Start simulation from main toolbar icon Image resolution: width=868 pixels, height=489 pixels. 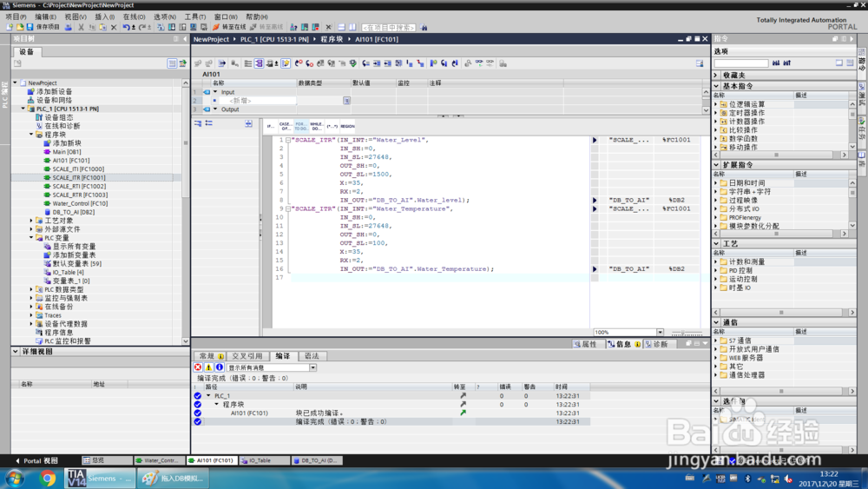coord(194,27)
